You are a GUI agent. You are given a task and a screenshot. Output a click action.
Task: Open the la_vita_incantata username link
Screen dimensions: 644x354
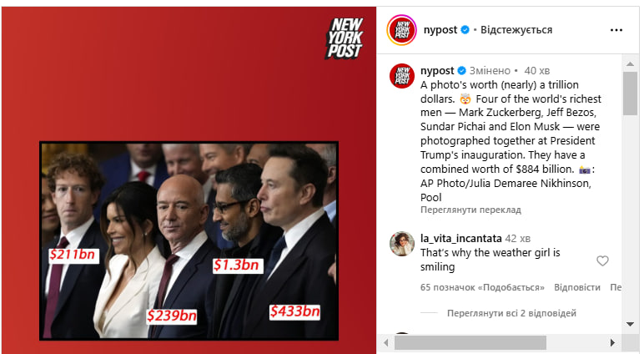pos(460,239)
